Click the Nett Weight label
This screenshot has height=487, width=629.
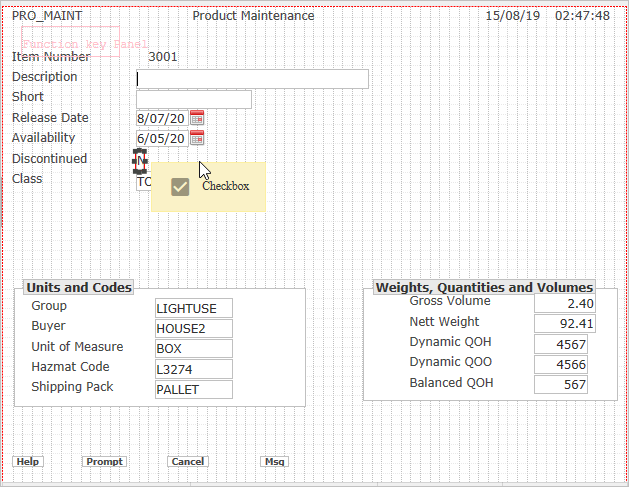[444, 322]
